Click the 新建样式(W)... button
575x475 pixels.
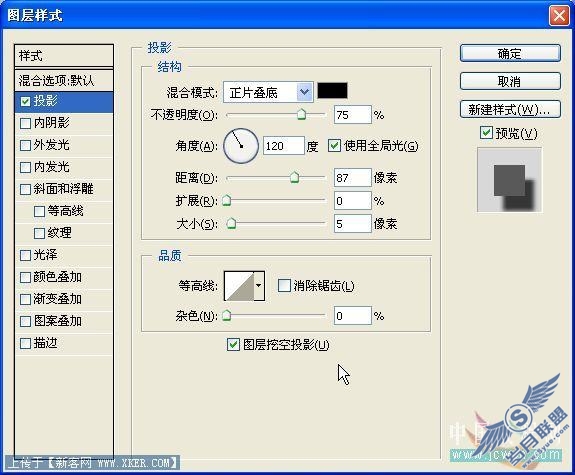point(510,109)
